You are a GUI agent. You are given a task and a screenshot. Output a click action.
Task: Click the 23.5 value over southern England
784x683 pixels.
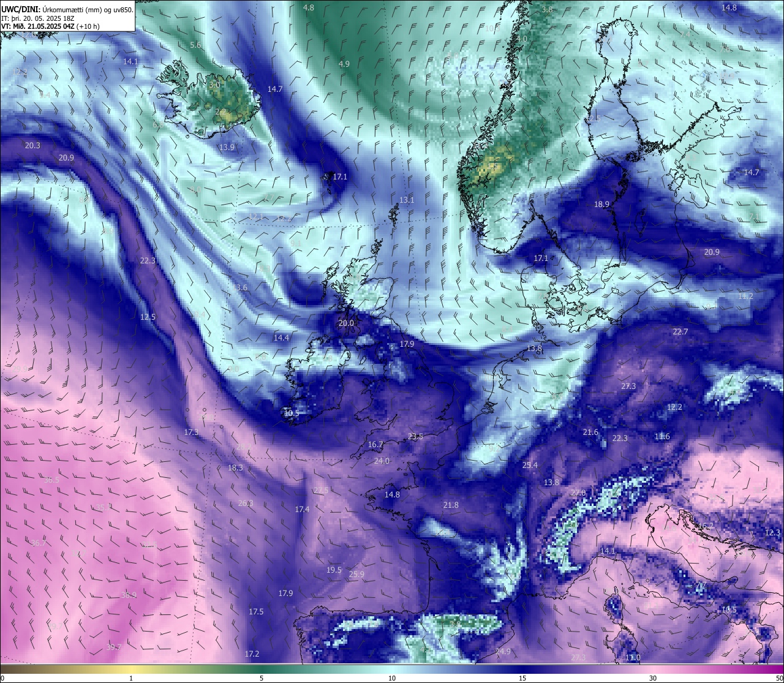[415, 436]
